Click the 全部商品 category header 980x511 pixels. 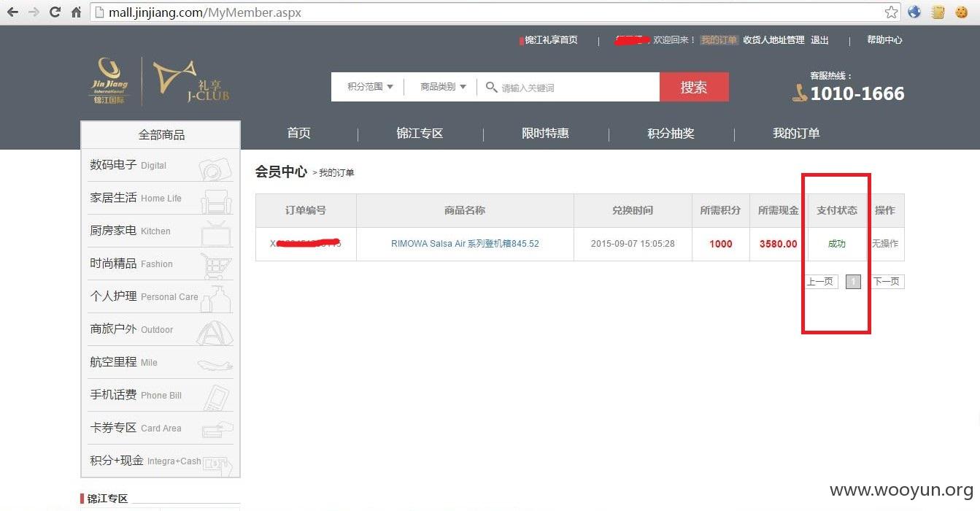[x=161, y=135]
